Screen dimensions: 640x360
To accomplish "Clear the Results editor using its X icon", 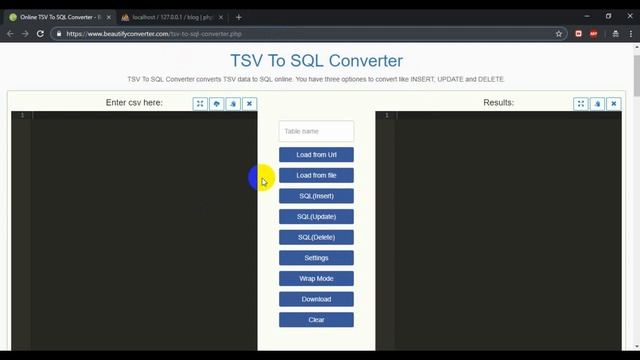I will point(613,104).
